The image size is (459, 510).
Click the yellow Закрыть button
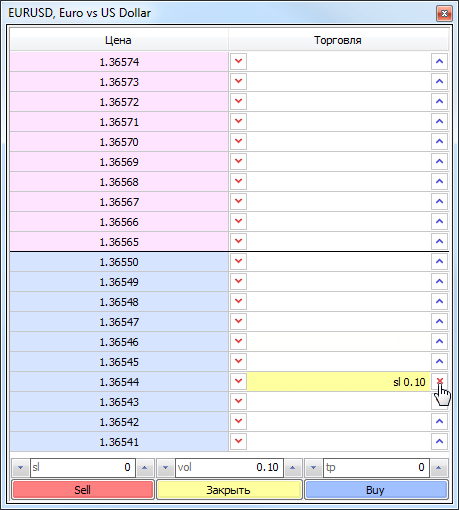click(229, 490)
